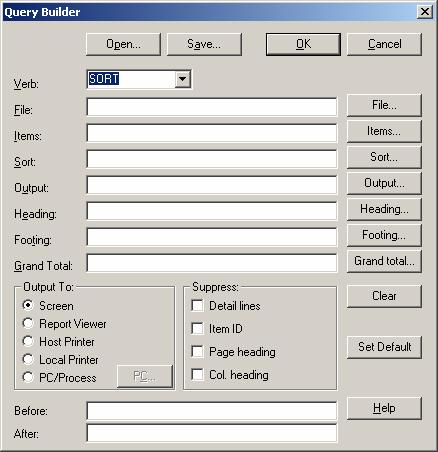438x452 pixels.
Task: Confirm the query with OK
Action: [303, 44]
